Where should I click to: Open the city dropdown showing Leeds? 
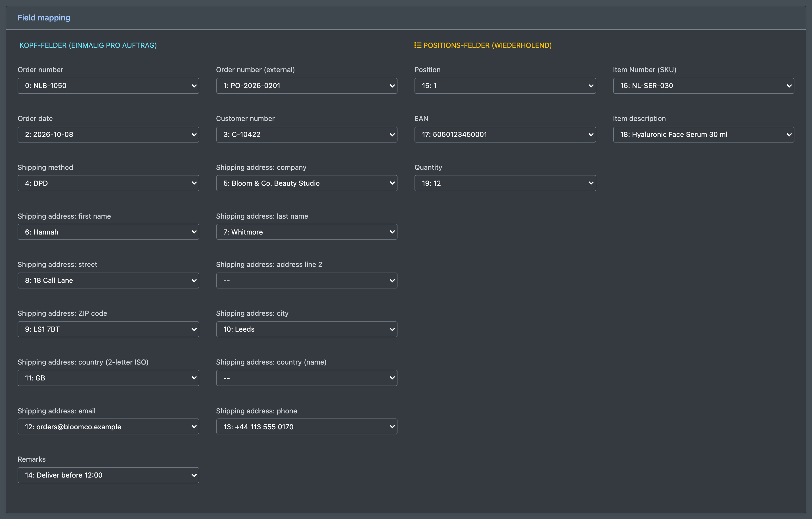[307, 329]
